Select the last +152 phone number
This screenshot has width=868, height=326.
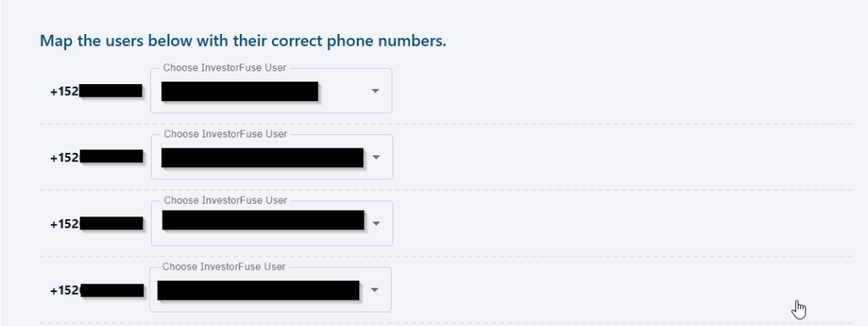tap(97, 290)
